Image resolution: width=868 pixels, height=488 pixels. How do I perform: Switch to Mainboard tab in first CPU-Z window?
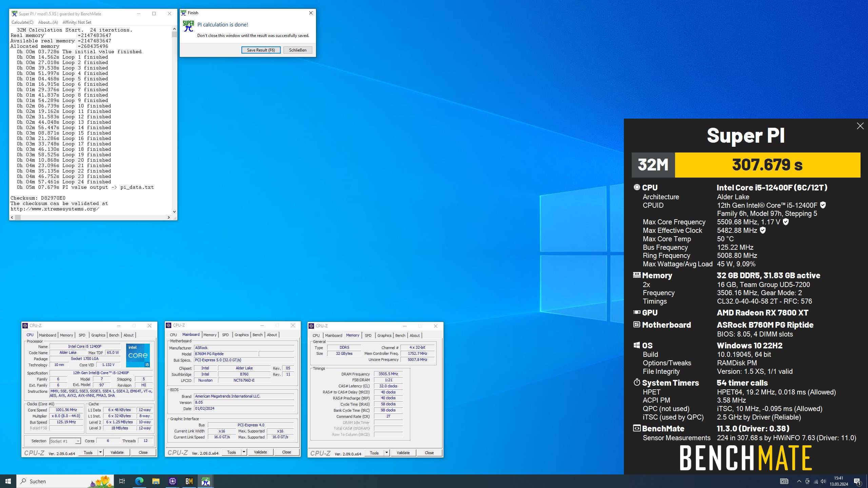click(x=47, y=335)
